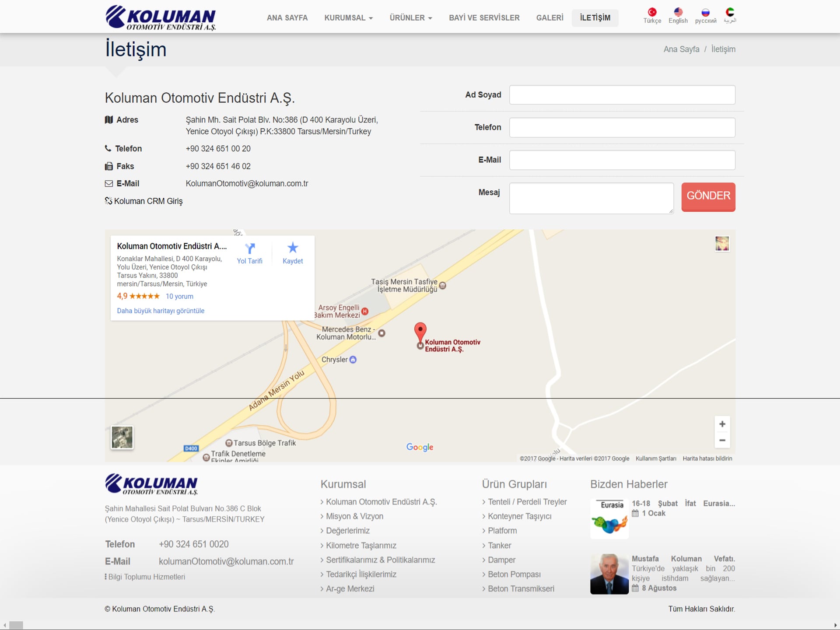Click Daha büyük haritayı görüntüle link
840x630 pixels.
pyautogui.click(x=161, y=311)
